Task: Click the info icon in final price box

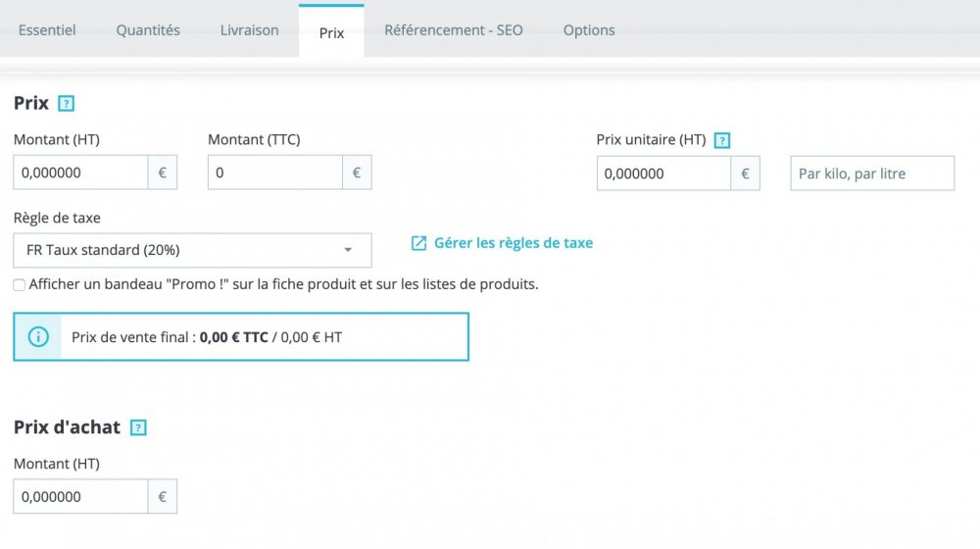Action: click(38, 337)
